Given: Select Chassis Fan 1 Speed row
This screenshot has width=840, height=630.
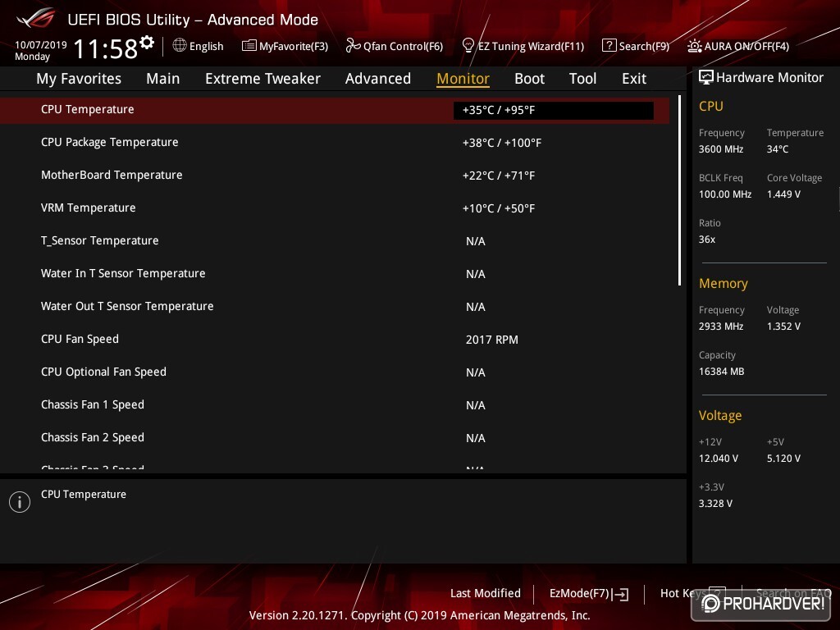Looking at the screenshot, I should coord(335,405).
